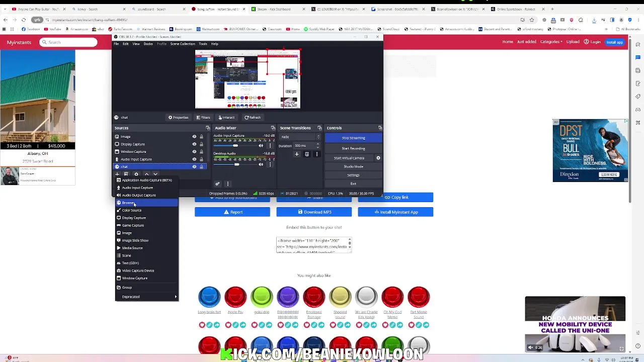Pop out the Audio Mixer dock

273,128
